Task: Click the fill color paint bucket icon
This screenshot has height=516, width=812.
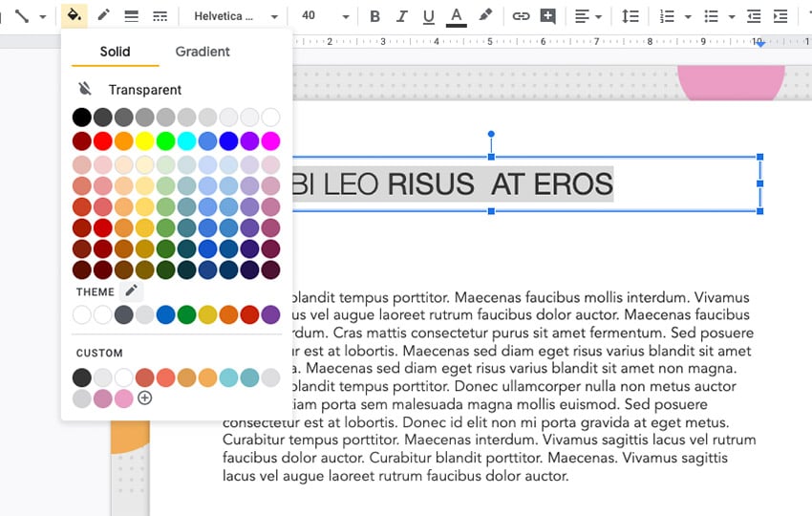Action: [73, 16]
